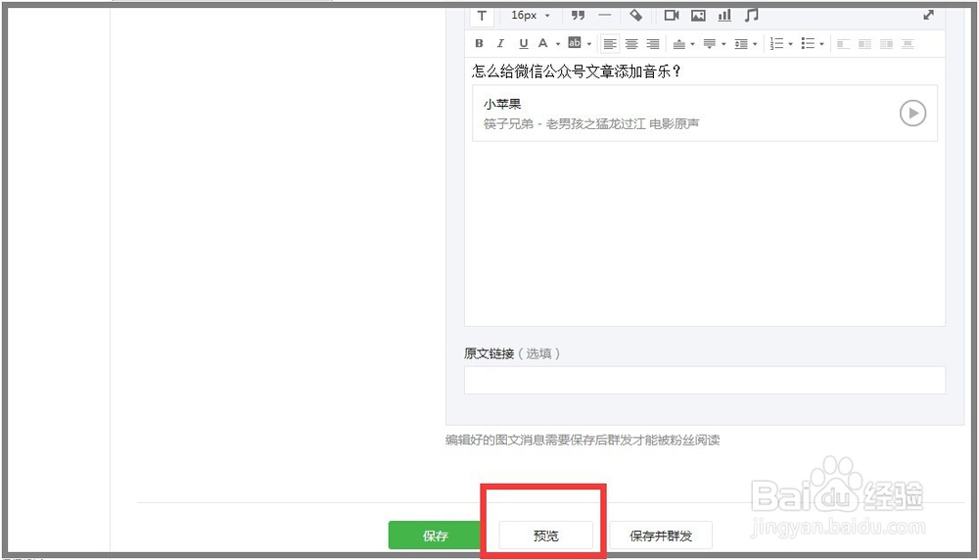
Task: Insert a blockquote with the quote icon
Action: [579, 15]
